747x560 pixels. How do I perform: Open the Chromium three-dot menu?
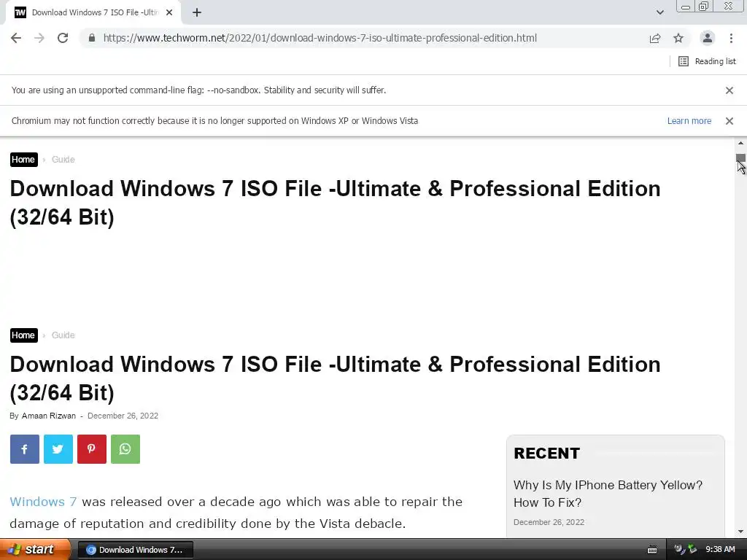[731, 38]
